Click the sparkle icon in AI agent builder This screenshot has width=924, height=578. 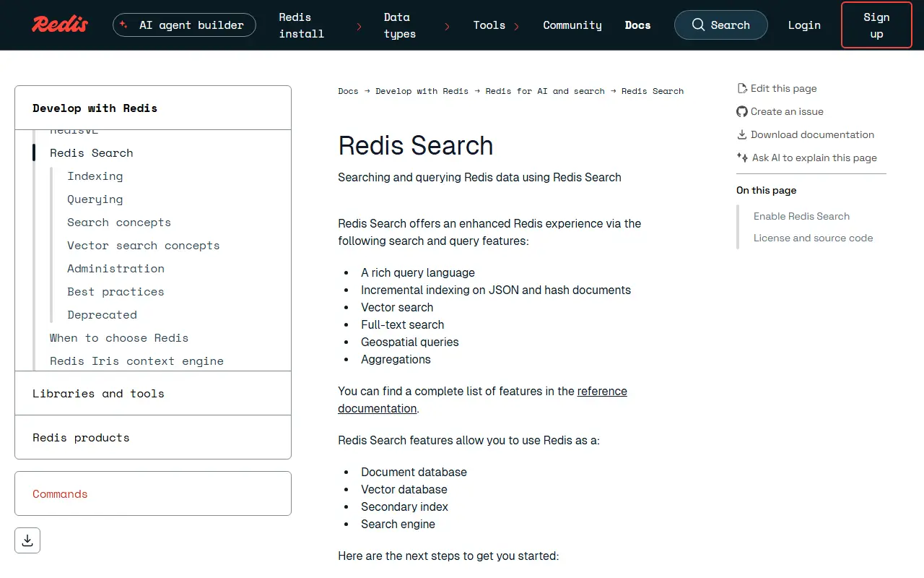pos(123,25)
